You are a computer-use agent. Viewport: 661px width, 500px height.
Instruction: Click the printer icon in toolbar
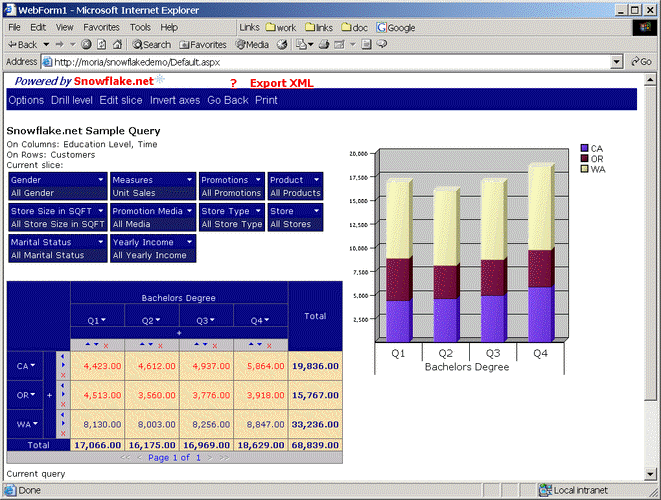point(324,44)
